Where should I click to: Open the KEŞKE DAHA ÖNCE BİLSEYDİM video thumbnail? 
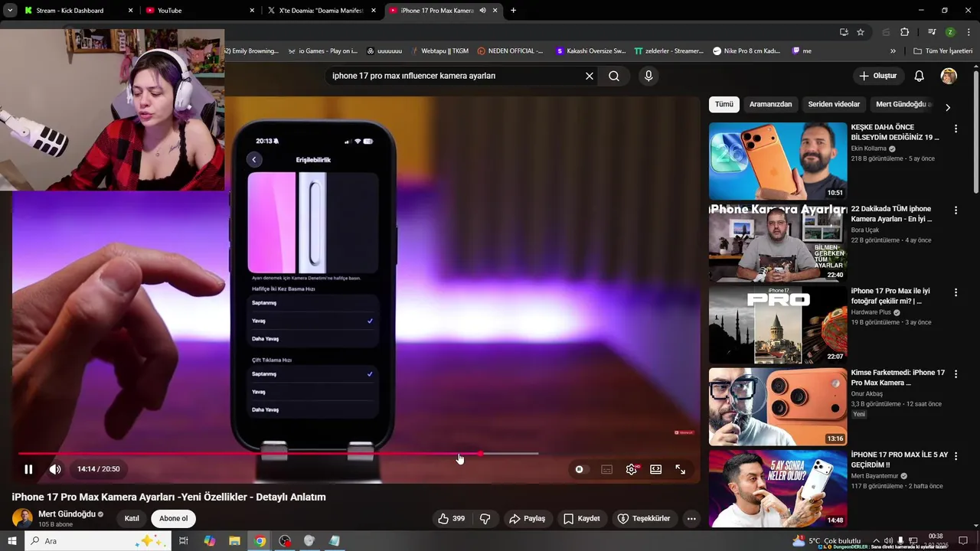coord(778,161)
